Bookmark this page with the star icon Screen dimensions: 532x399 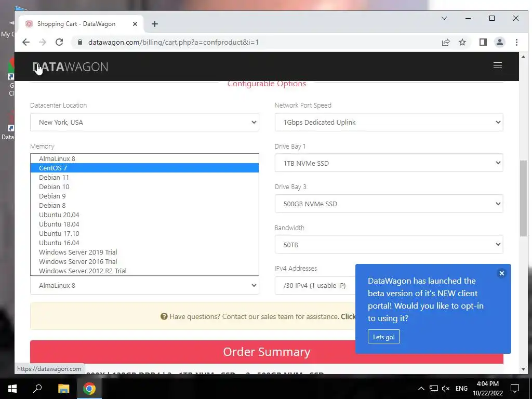click(x=462, y=42)
